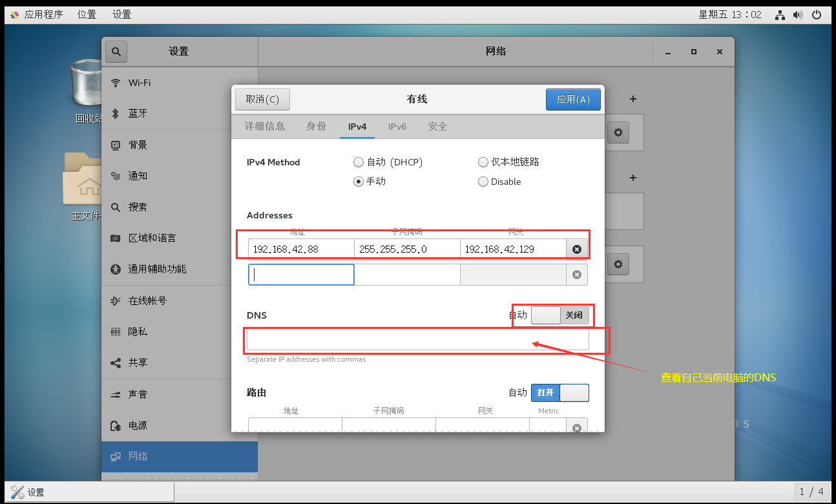
Task: Open the 电源 settings panel
Action: (180, 425)
